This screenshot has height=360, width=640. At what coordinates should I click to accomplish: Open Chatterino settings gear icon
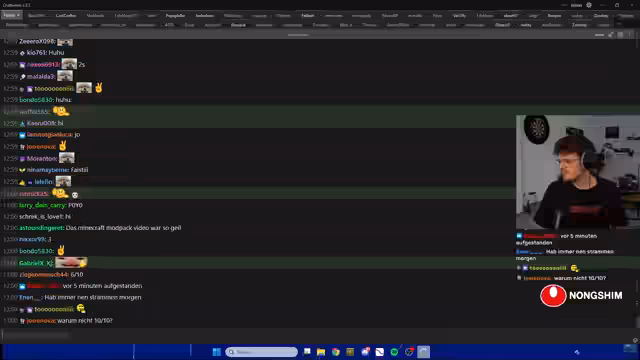pyautogui.click(x=589, y=5)
